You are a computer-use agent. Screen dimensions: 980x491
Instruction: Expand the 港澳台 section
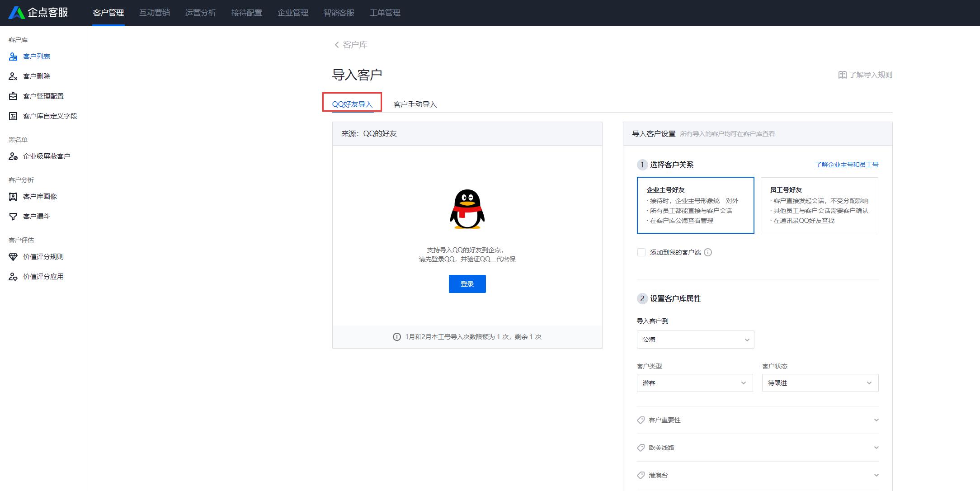click(758, 475)
